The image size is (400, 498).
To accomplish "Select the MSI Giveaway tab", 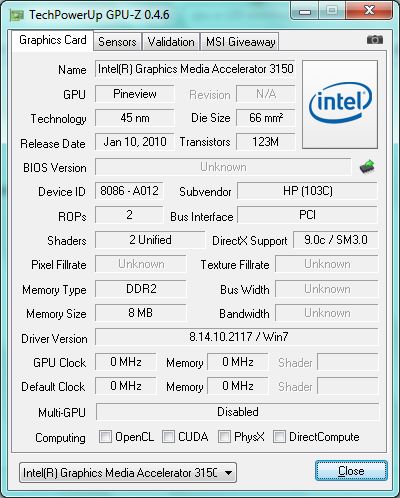I will click(x=240, y=42).
